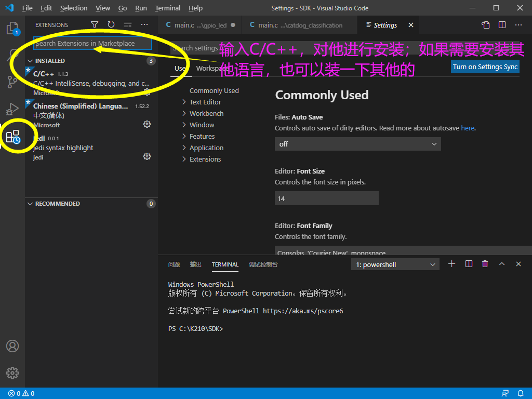Kill terminal with trash icon
This screenshot has height=399, width=532.
click(485, 264)
